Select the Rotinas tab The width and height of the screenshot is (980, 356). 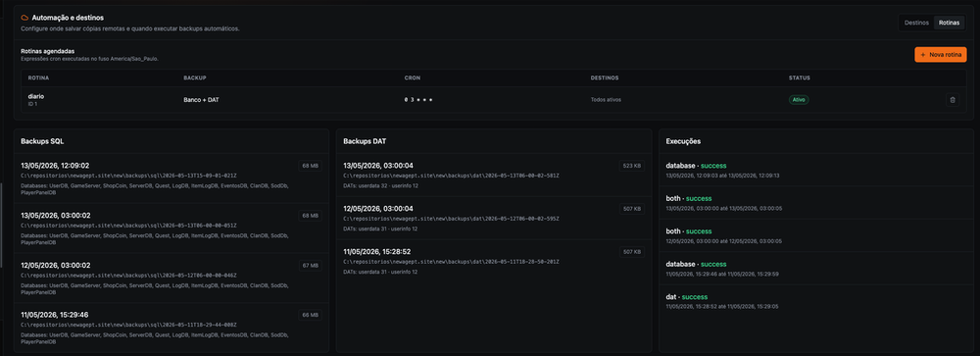[949, 23]
